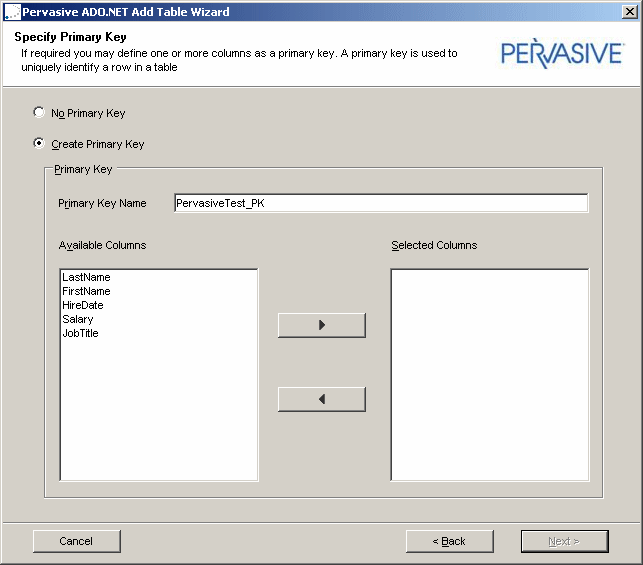Select the Salary column
643x565 pixels.
tap(78, 319)
